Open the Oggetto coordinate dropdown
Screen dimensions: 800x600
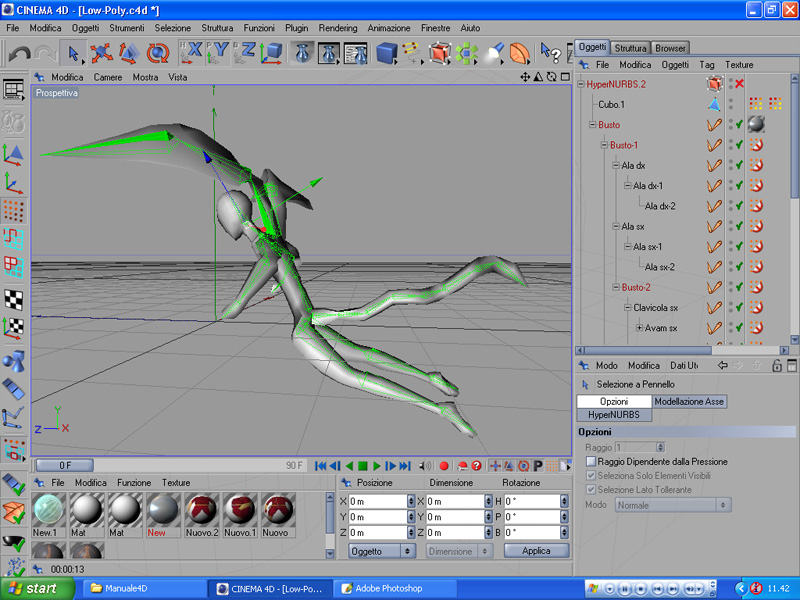[x=381, y=551]
